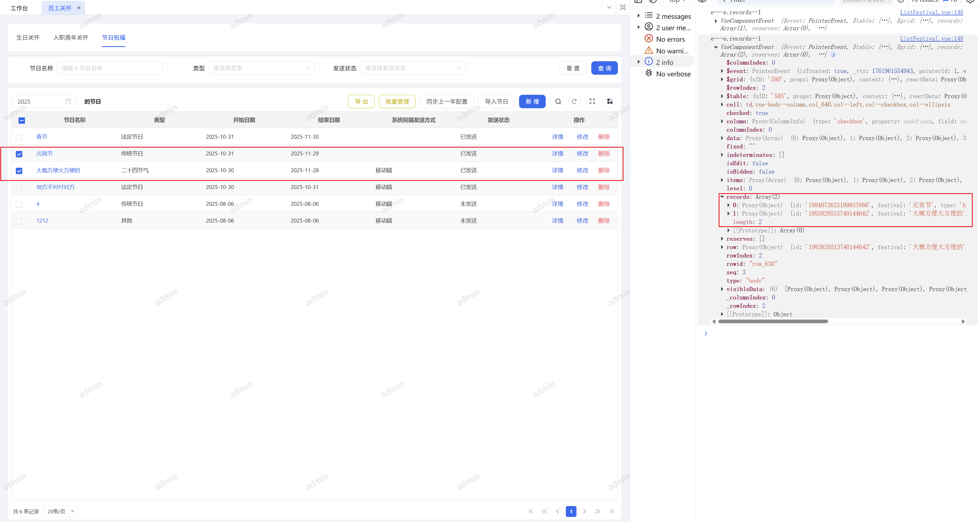Viewport: 980px width, 522px height.
Task: Click the table refresh icon
Action: 575,101
